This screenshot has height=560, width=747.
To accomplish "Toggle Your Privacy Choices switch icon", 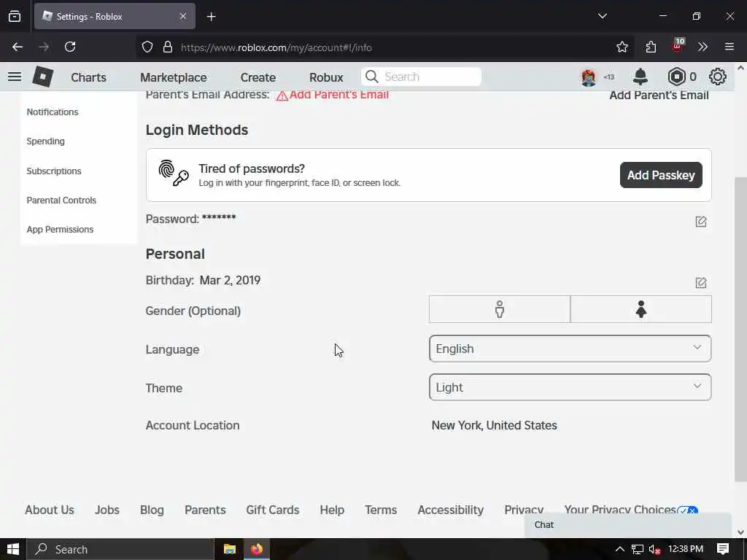I will pyautogui.click(x=687, y=510).
